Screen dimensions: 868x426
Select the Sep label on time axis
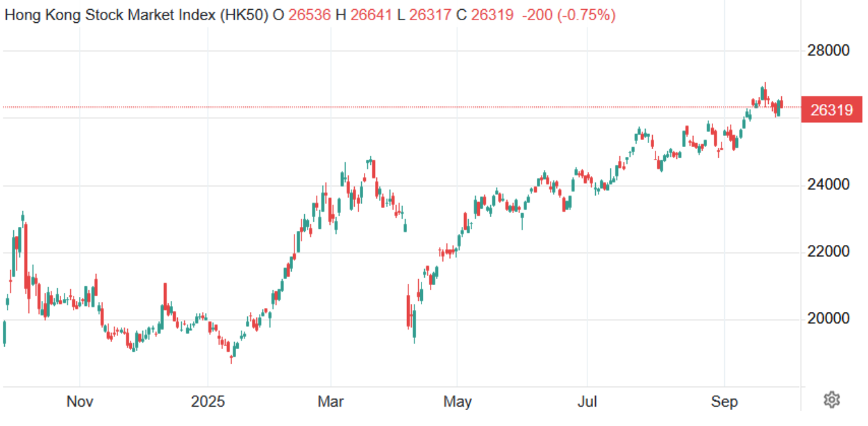[725, 402]
